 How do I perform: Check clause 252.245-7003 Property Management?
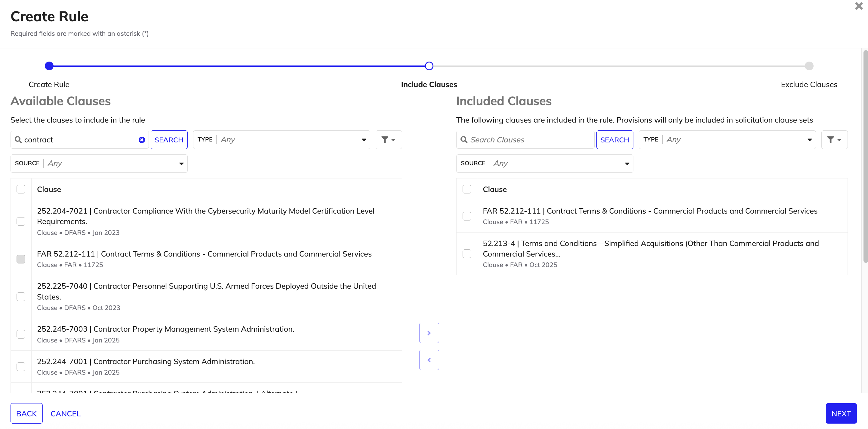click(21, 334)
